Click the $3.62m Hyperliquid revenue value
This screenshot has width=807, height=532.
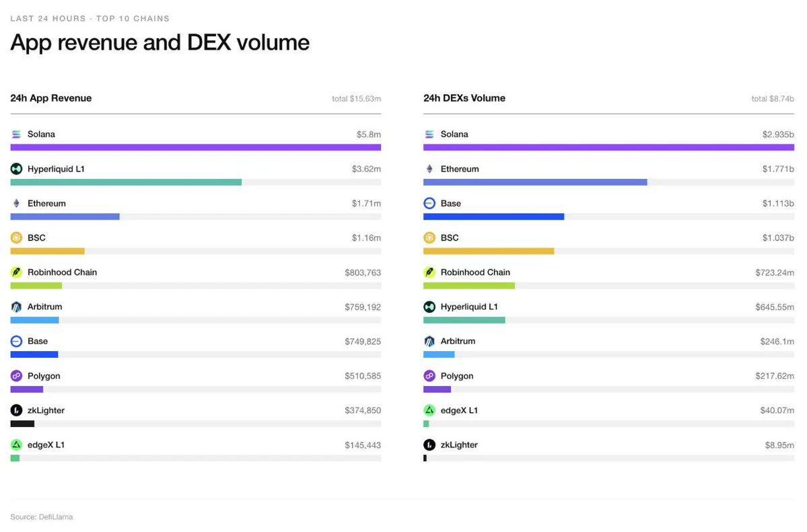[x=366, y=169]
